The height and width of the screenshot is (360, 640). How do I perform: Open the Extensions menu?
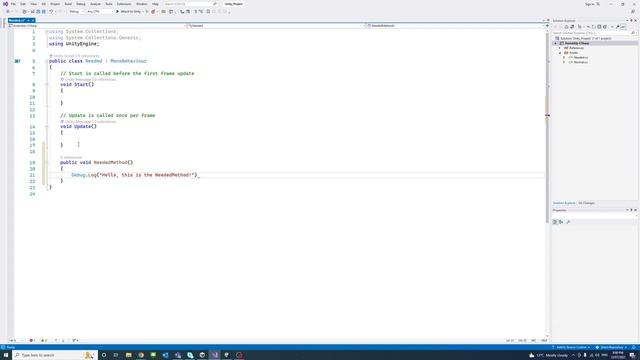[x=124, y=4]
